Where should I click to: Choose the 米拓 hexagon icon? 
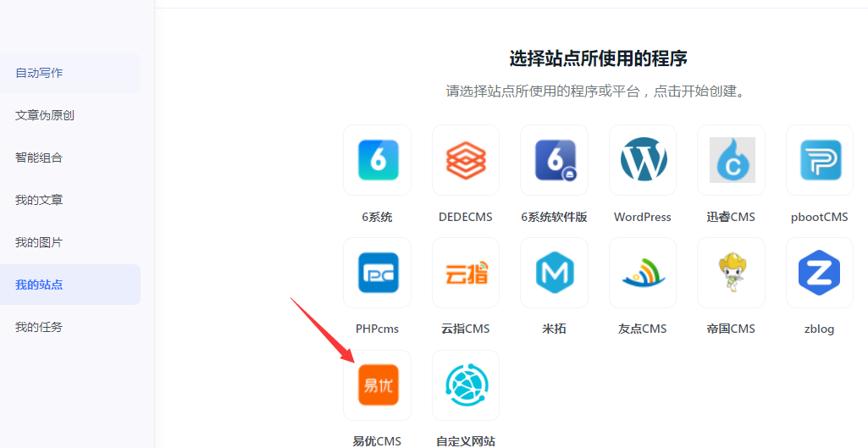[x=554, y=273]
